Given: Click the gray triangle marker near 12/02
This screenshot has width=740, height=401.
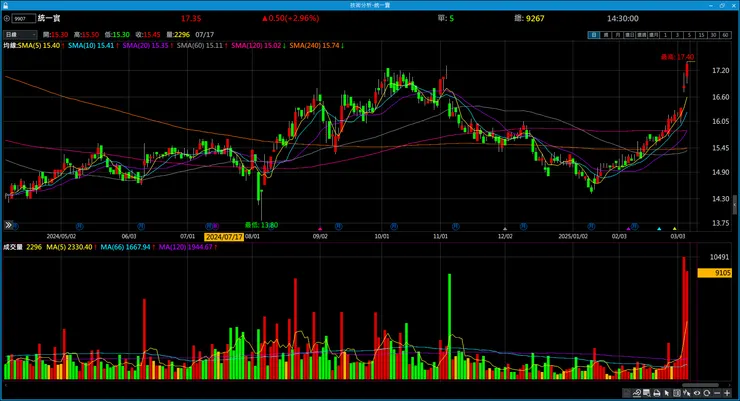Looking at the screenshot, I should point(505,229).
